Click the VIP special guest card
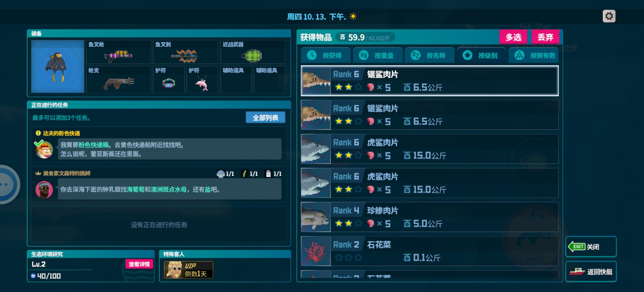644x292 pixels. click(x=188, y=270)
